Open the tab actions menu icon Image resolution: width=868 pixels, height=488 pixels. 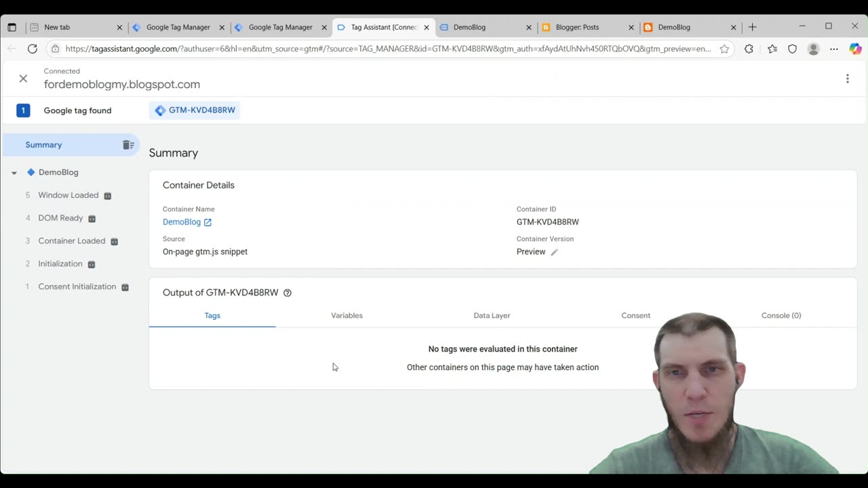point(12,27)
